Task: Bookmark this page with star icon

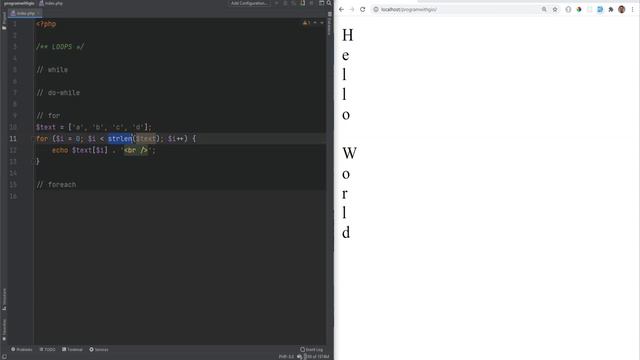Action: [555, 9]
